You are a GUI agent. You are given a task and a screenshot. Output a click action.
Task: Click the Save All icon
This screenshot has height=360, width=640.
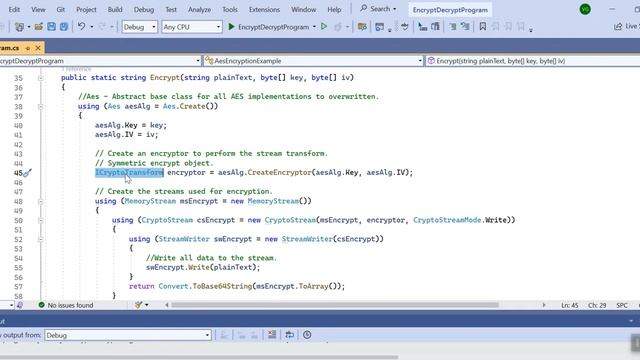[x=64, y=27]
